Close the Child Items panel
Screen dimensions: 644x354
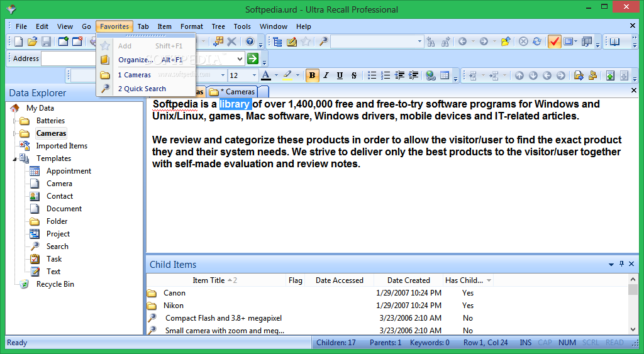(x=631, y=264)
